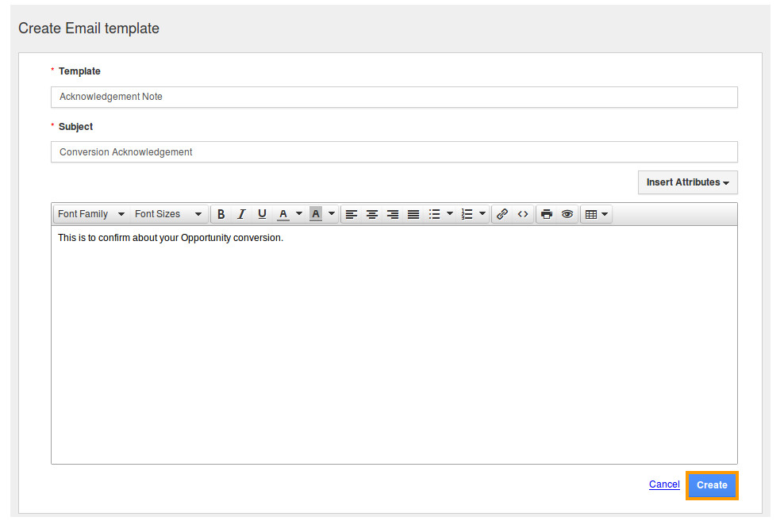This screenshot has height=532, width=784.
Task: Align text right
Action: (393, 214)
